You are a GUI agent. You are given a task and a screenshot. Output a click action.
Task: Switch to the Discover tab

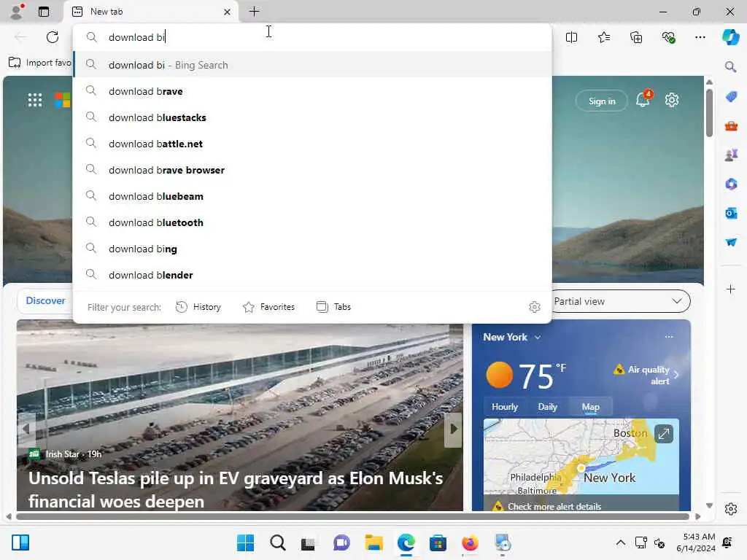tap(46, 300)
